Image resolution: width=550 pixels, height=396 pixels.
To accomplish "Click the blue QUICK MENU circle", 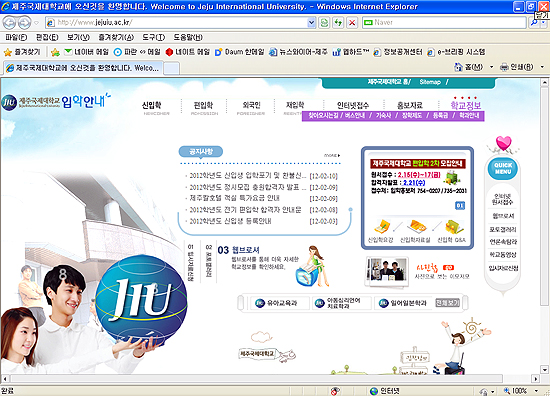I will point(503,169).
